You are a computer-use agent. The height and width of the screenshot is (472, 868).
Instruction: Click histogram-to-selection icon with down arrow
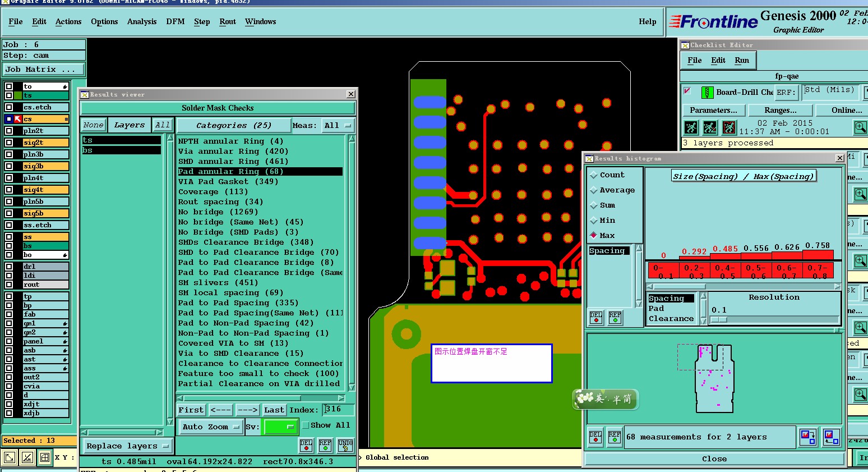(x=808, y=437)
